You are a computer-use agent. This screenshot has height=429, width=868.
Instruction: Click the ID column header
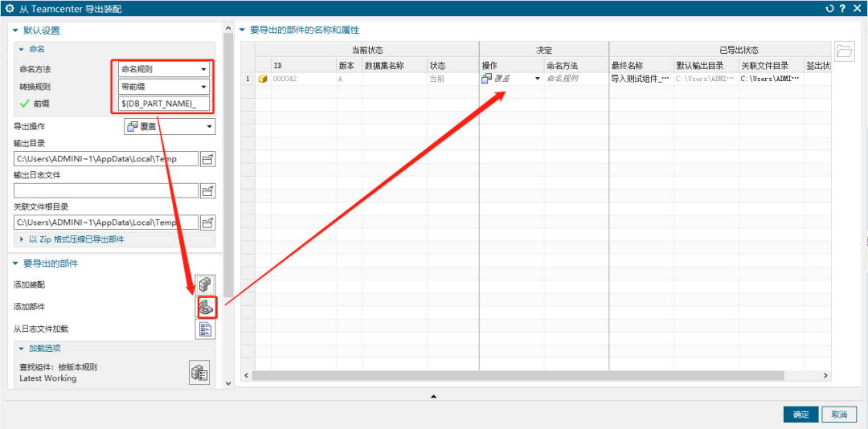(303, 66)
